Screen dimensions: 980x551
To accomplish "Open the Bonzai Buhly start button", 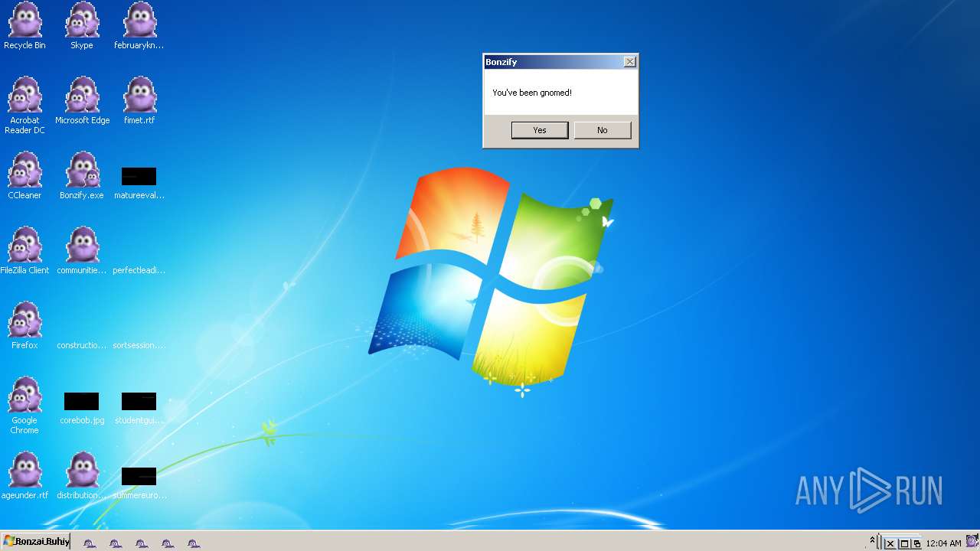I will click(35, 542).
